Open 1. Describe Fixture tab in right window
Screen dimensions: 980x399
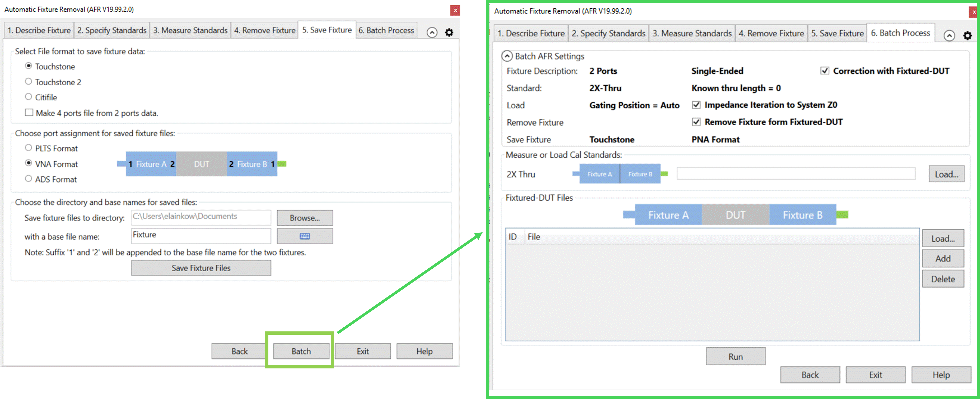531,33
